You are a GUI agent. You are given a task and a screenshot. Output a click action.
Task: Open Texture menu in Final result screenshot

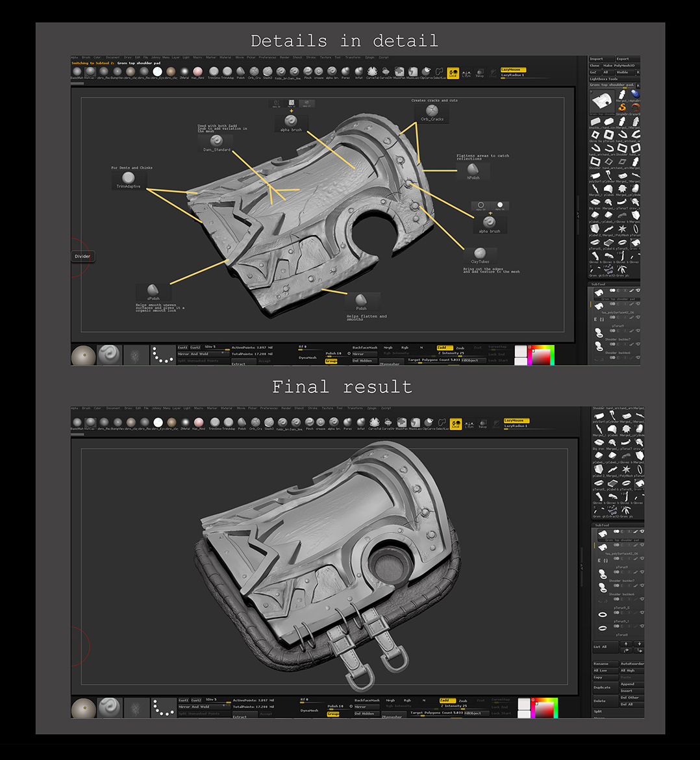(x=327, y=408)
